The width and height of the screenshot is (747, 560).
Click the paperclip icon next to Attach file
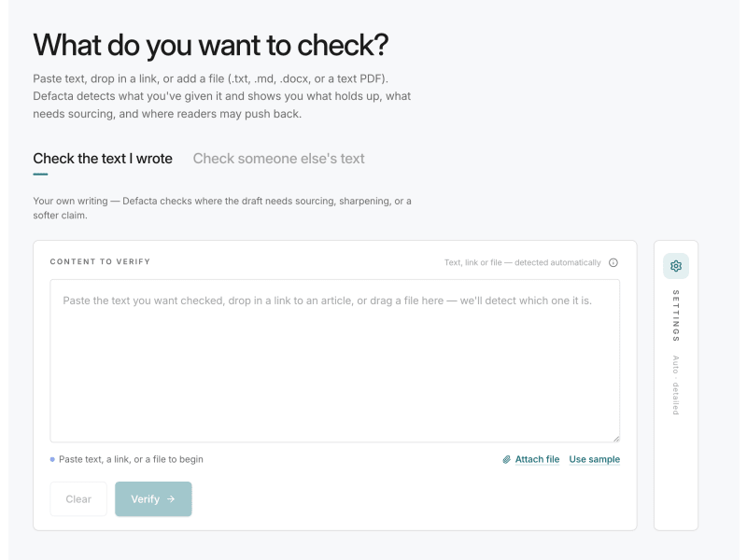506,459
